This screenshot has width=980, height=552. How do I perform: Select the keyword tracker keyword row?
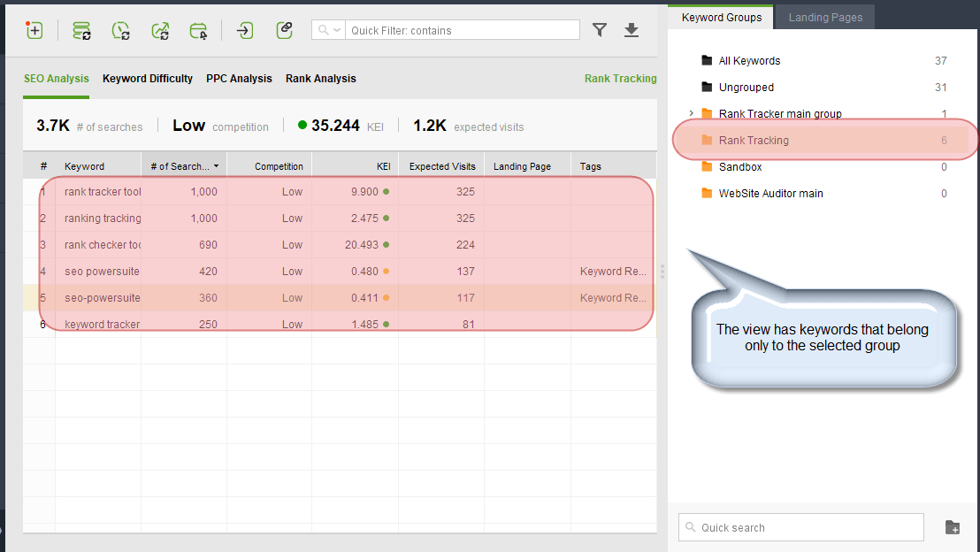click(x=340, y=324)
